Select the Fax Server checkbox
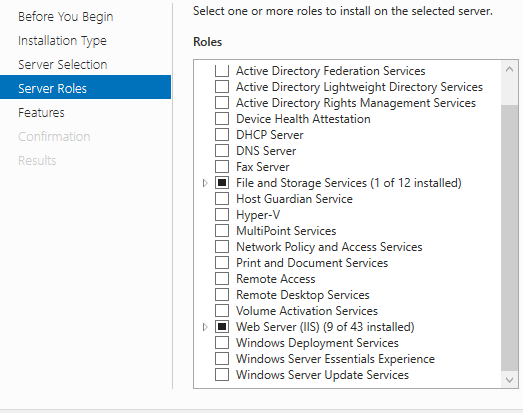This screenshot has width=523, height=413. point(222,167)
